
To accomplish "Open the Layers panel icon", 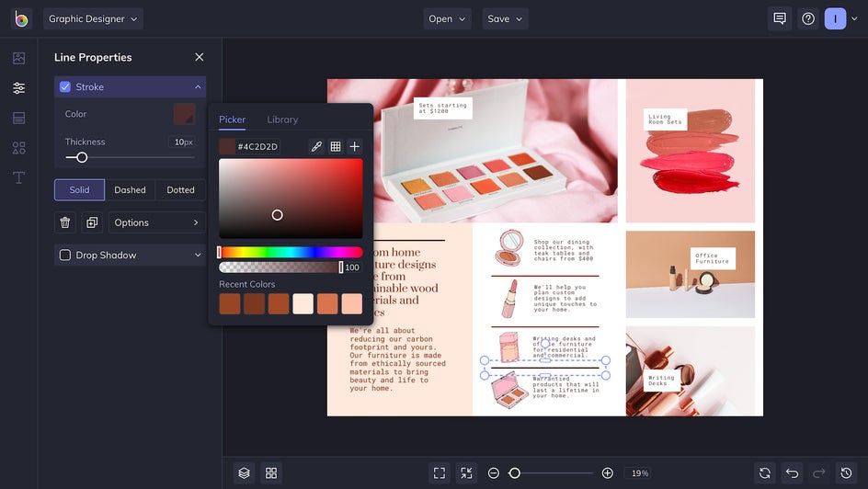I will click(x=245, y=473).
